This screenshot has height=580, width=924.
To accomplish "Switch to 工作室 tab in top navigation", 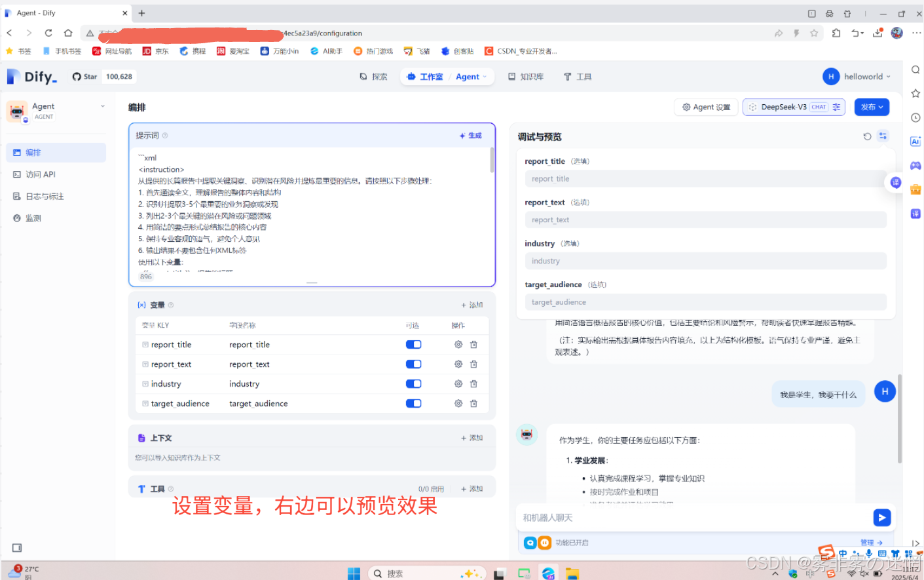I will coord(425,77).
